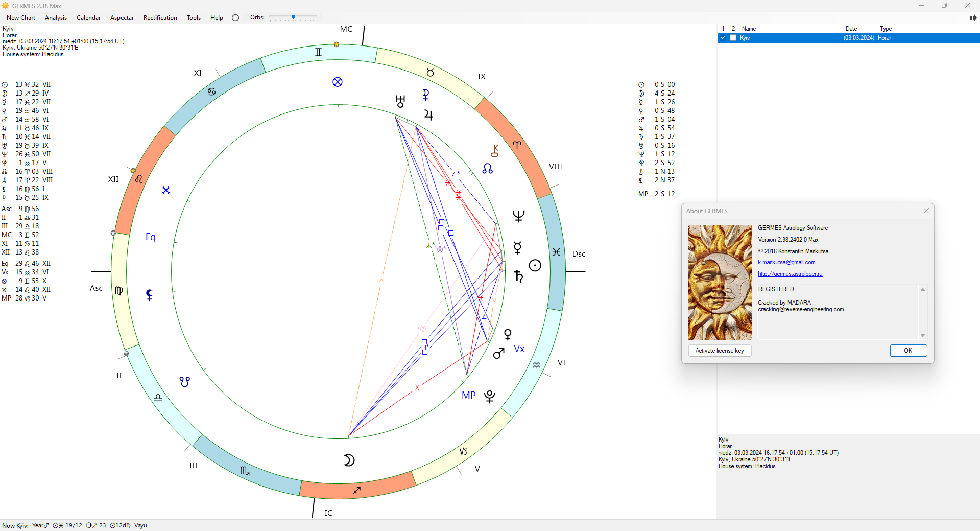Tick the second checkbox of the Kyiv row
Viewport: 980px width, 531px height.
pyautogui.click(x=733, y=38)
